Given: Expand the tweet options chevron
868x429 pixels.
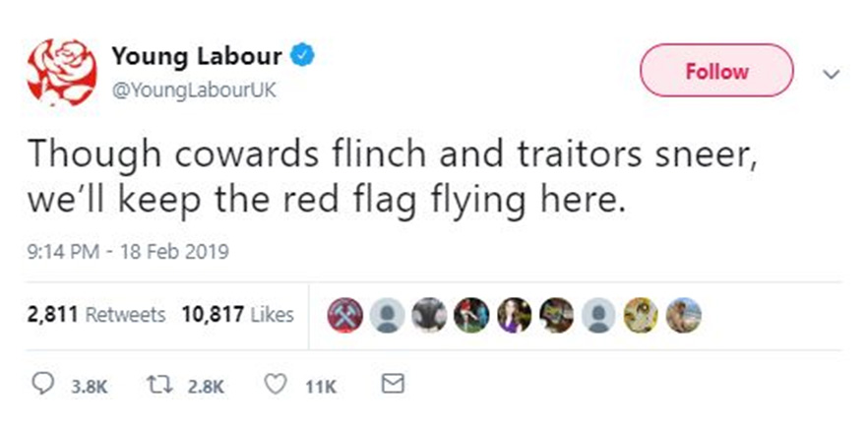Looking at the screenshot, I should pos(832,73).
